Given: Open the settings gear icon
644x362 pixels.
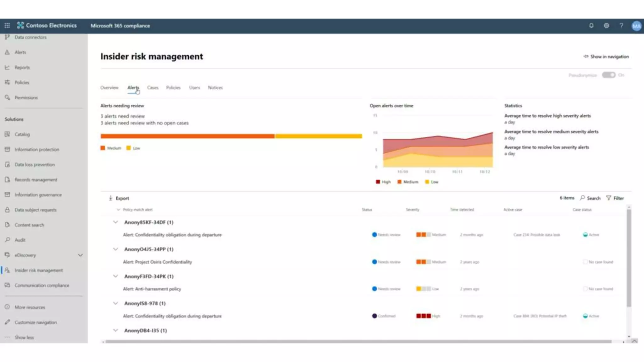Looking at the screenshot, I should (x=606, y=25).
